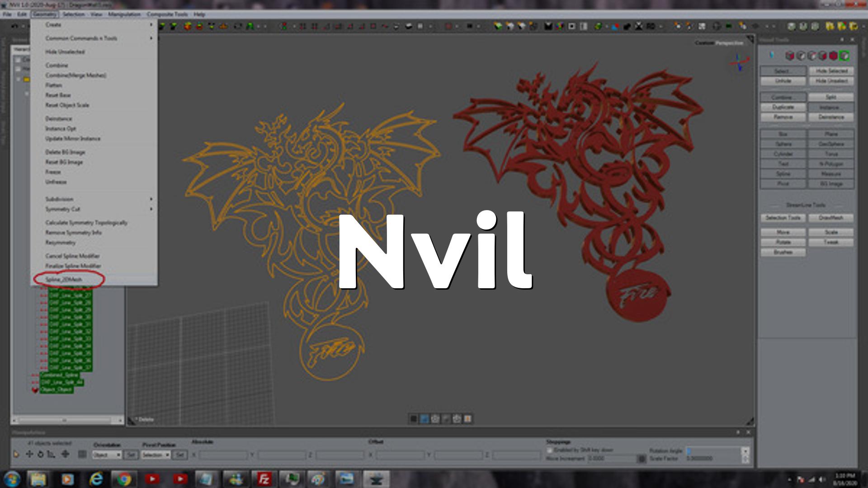The height and width of the screenshot is (488, 868).
Task: Click the scale manipulator icon in Manipulation bar
Action: 51,454
